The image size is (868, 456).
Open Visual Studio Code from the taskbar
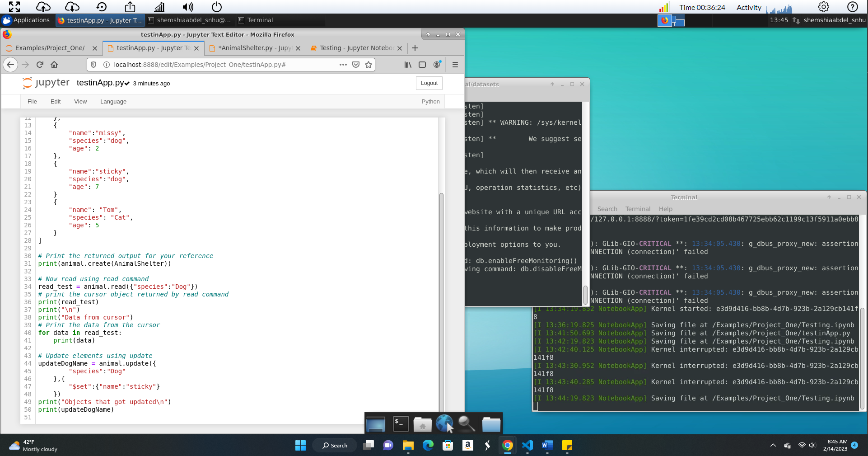[x=527, y=446]
